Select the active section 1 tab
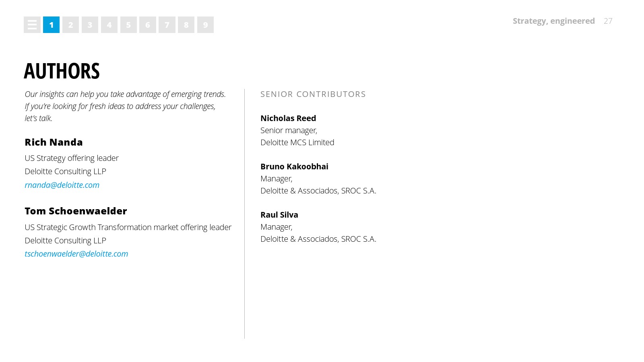The width and height of the screenshot is (644, 362). (x=51, y=25)
